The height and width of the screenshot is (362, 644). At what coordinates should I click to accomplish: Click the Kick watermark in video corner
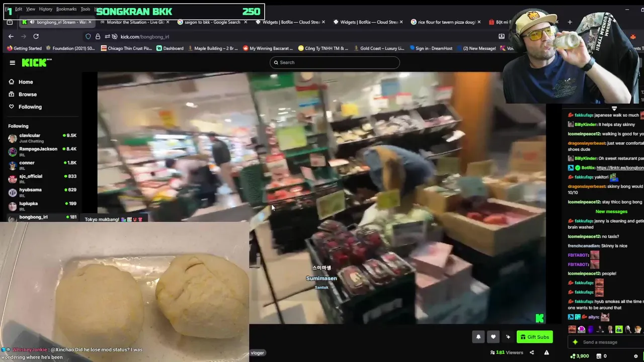[x=539, y=318]
